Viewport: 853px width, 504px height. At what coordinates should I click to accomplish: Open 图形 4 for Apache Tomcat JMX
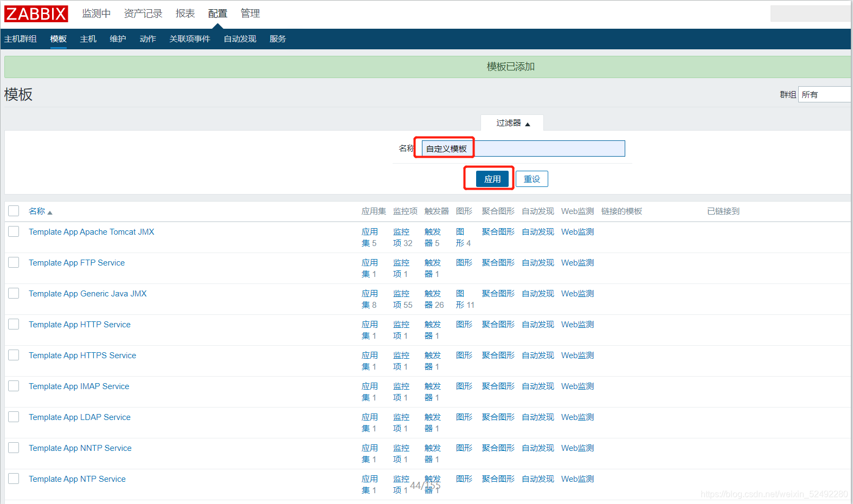463,237
